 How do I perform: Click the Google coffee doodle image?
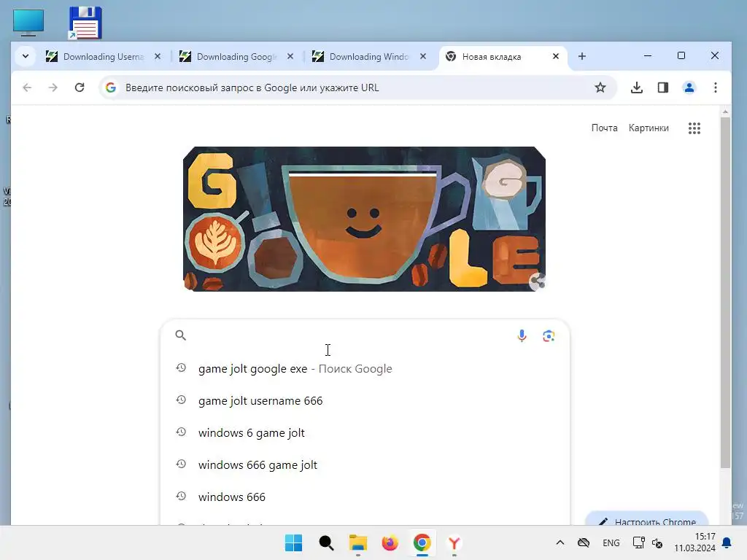pos(365,219)
